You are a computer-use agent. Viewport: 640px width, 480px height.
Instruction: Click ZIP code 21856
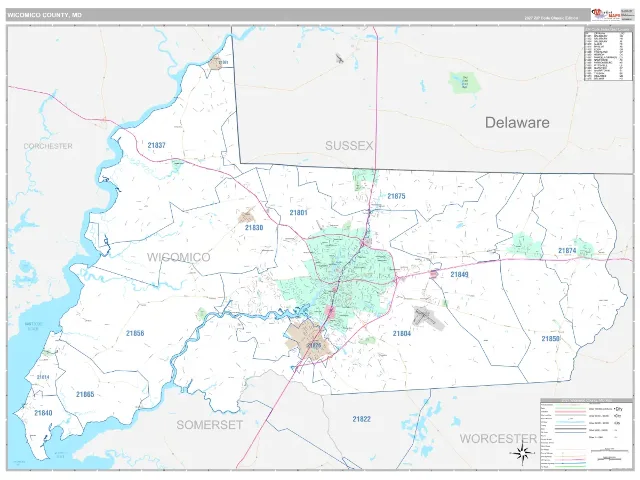135,333
